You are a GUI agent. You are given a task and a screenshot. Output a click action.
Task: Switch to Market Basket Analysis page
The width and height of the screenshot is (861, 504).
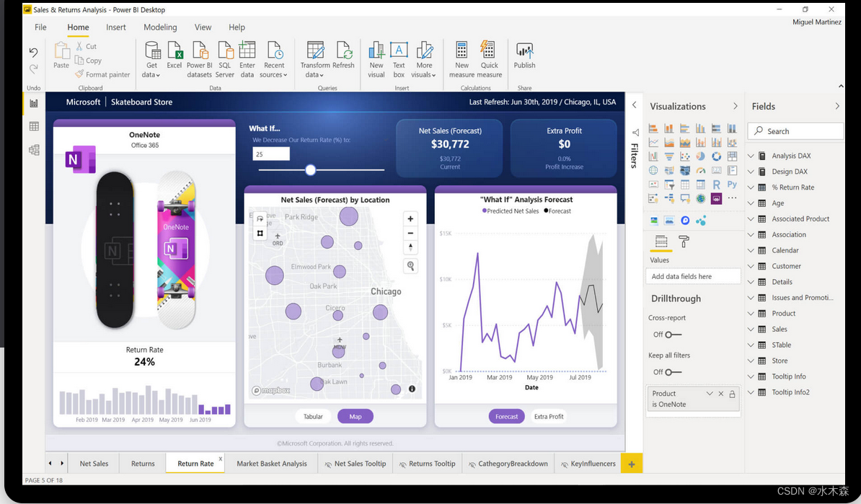[x=272, y=464]
